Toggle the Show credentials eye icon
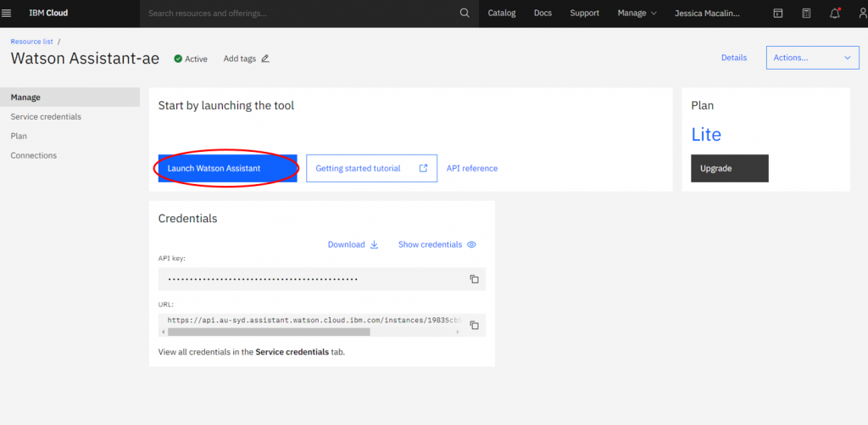868x425 pixels. click(x=471, y=244)
